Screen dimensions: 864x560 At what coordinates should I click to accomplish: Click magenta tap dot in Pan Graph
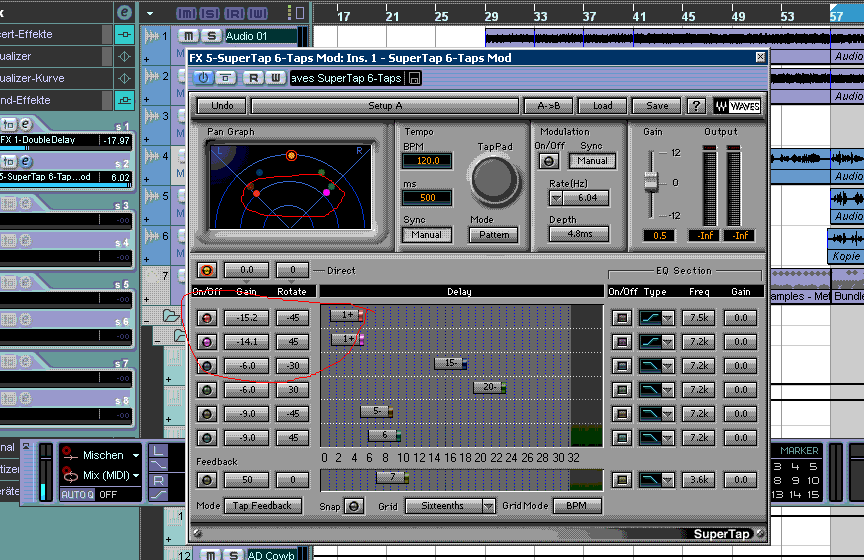[x=326, y=192]
